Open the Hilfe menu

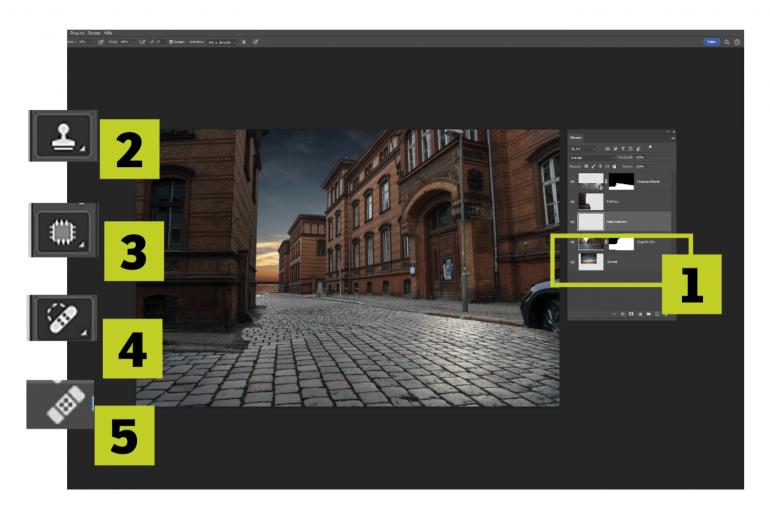point(108,33)
